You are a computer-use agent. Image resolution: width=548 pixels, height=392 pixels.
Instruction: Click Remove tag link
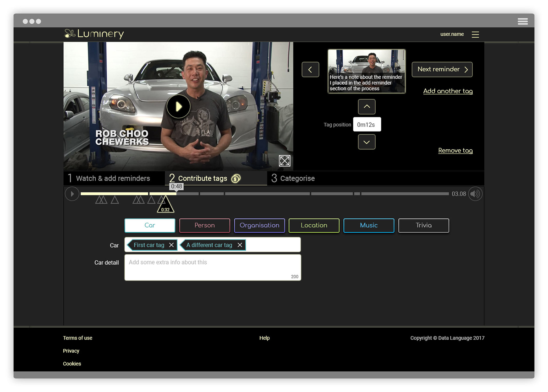click(455, 150)
